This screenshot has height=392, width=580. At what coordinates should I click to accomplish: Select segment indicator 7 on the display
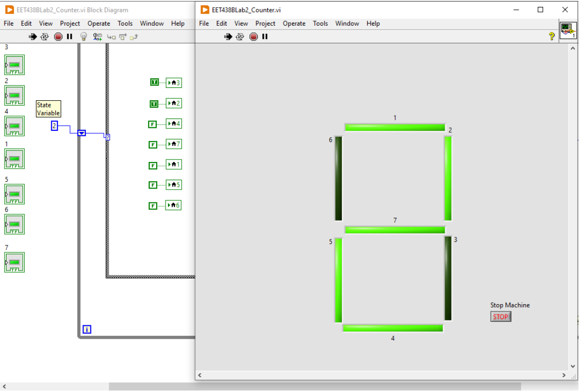tap(394, 229)
